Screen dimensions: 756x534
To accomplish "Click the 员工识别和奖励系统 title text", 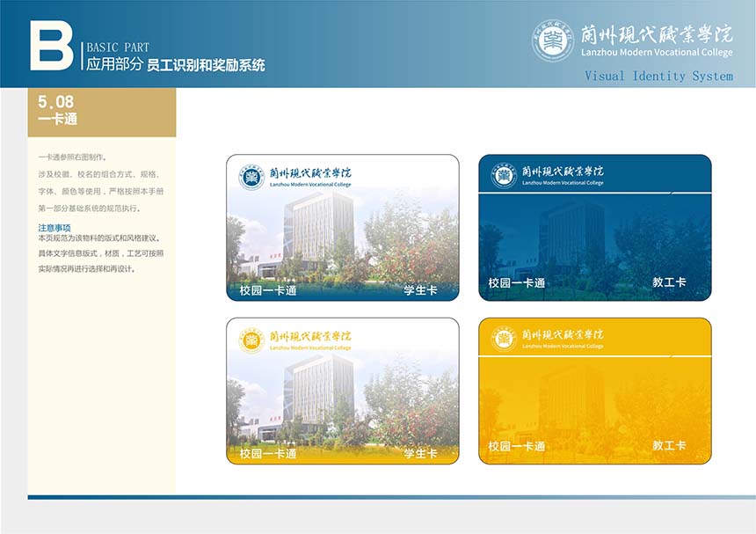I will [206, 65].
